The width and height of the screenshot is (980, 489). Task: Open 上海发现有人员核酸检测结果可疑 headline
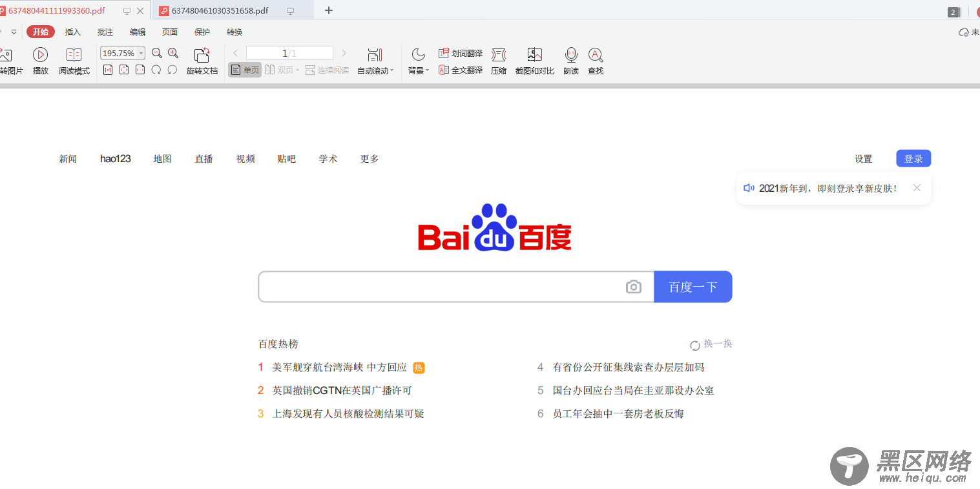348,414
